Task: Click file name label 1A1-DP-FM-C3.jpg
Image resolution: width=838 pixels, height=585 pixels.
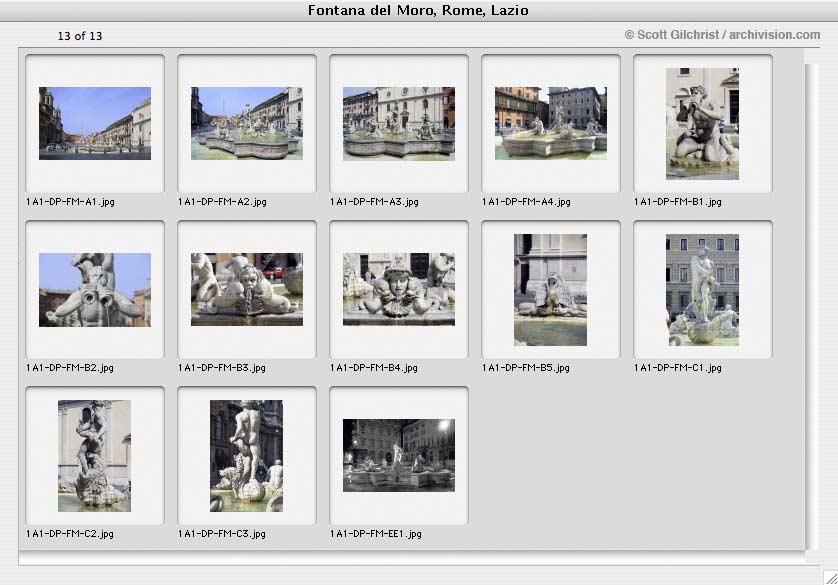Action: coord(222,534)
